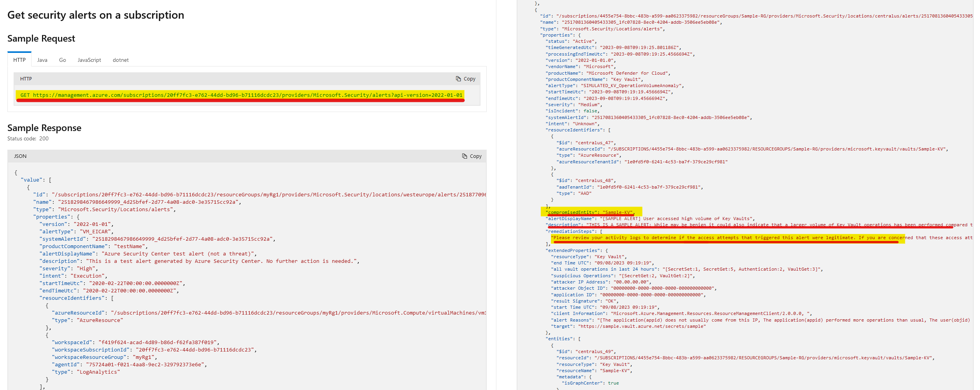Click the "$id": "centralus_47" line
Viewport: 980px width, 390px height.
pyautogui.click(x=586, y=143)
